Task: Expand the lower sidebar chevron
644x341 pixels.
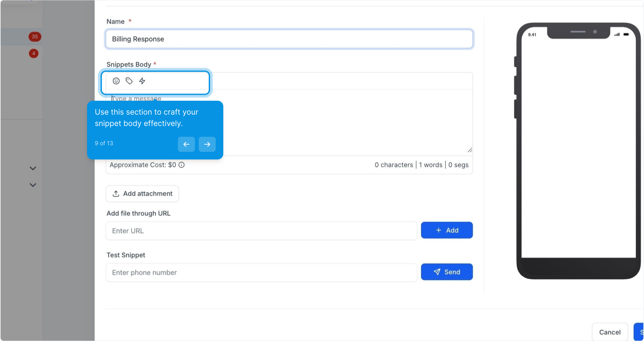Action: pos(33,185)
